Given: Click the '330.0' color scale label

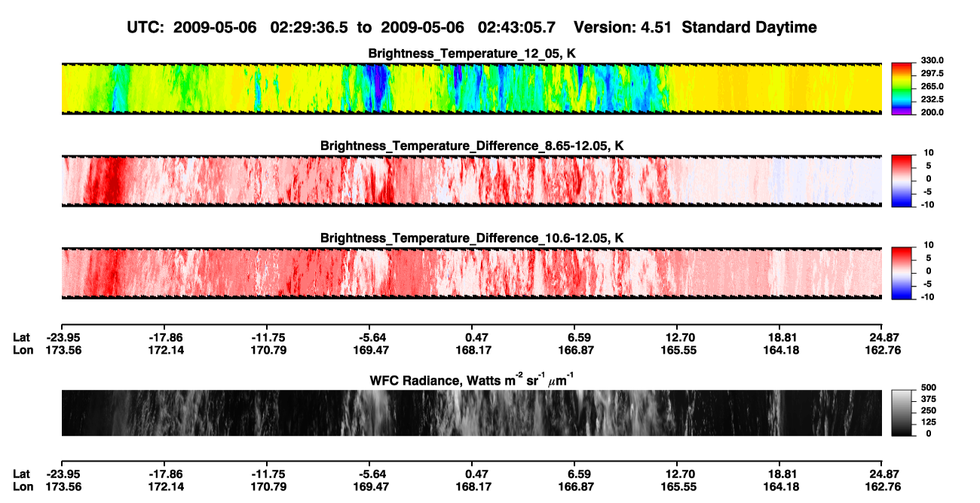Looking at the screenshot, I should tap(933, 60).
